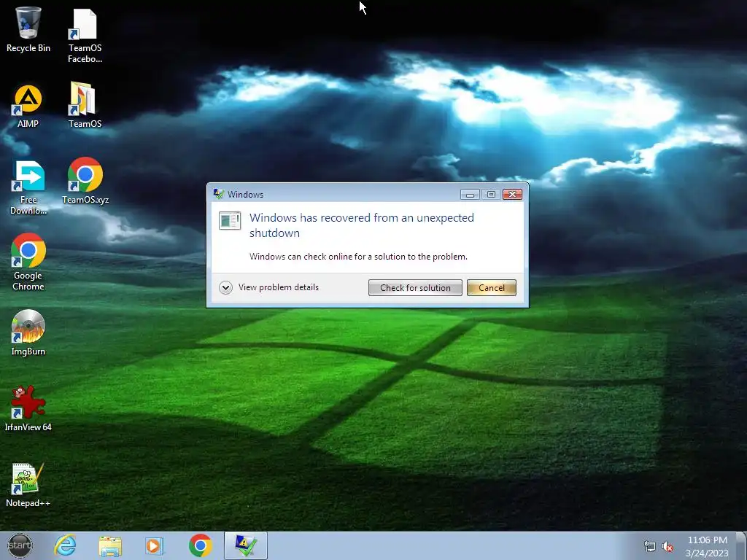747x560 pixels.
Task: Select the IrfanView 64 desktop icon
Action: [x=28, y=408]
